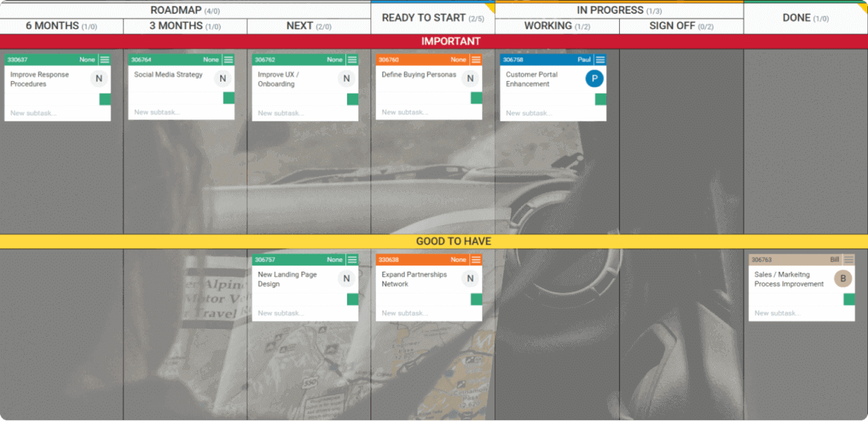Viewport: 868px width, 422px height.
Task: Click Bill's B avatar on Sales / Marketing card
Action: (842, 278)
